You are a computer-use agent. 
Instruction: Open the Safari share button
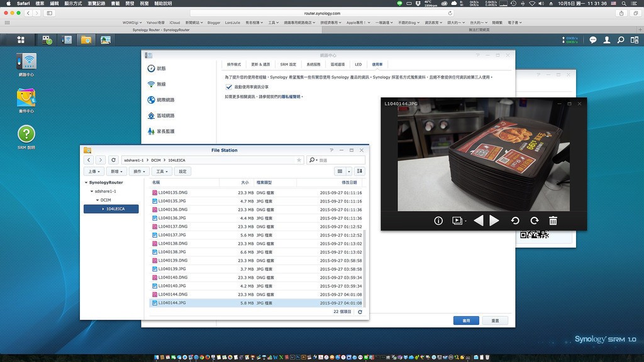[621, 13]
